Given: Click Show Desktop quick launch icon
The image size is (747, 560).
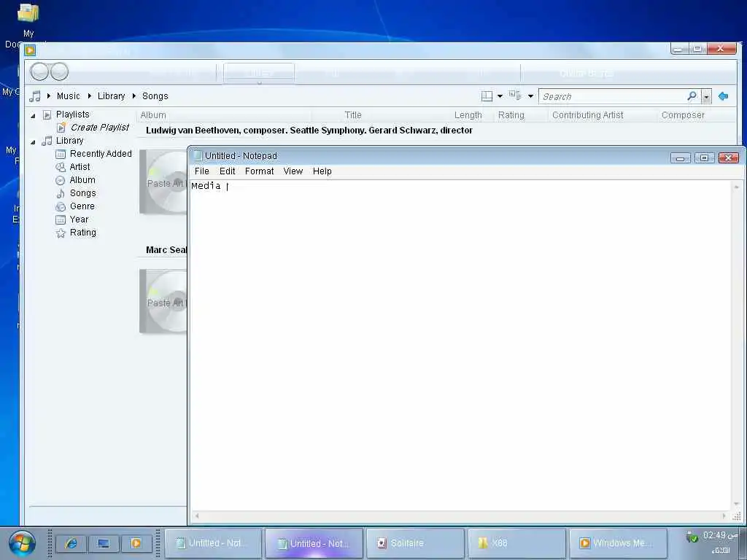Looking at the screenshot, I should pyautogui.click(x=104, y=543).
